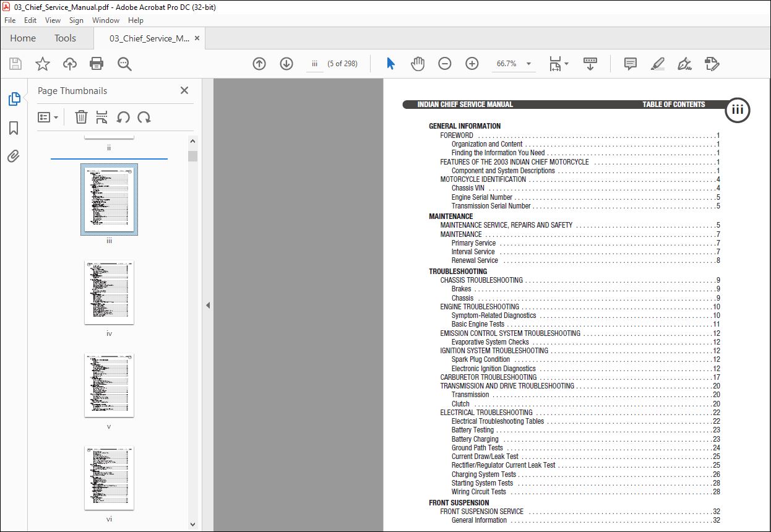771x532 pixels.
Task: Open the find text magnifier
Action: pos(124,64)
